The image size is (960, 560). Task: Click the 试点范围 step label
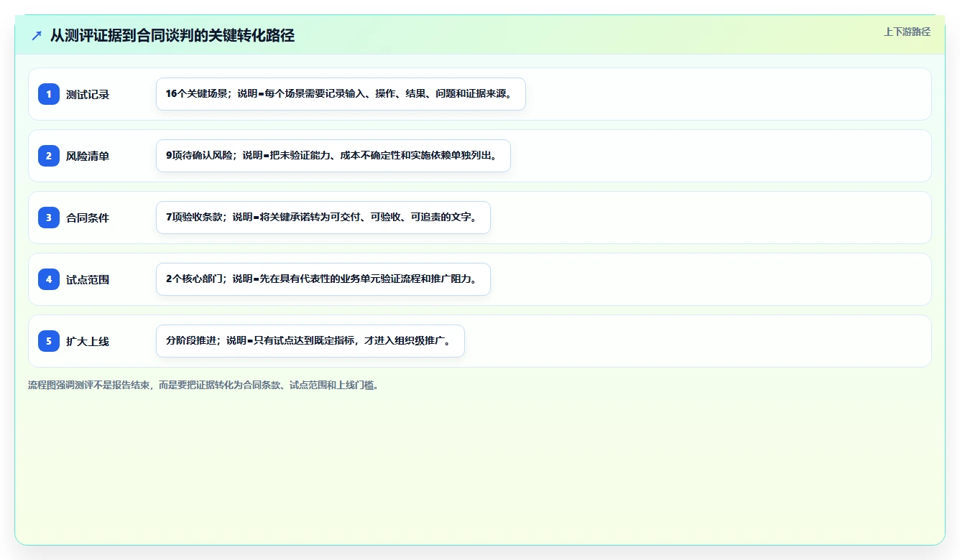tap(88, 279)
